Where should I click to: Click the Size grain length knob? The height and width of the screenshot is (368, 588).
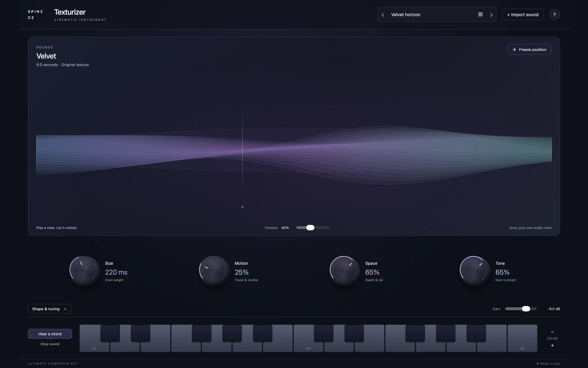[x=84, y=271]
